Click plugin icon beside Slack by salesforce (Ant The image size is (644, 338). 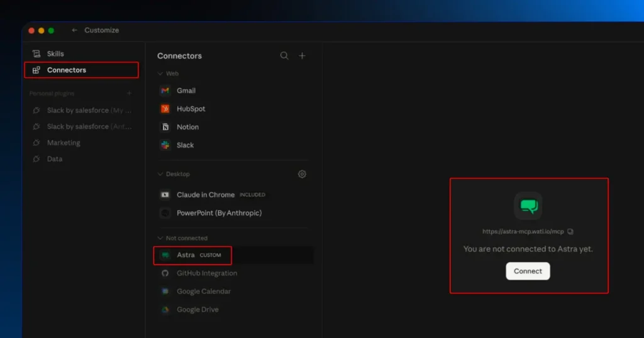[x=36, y=127]
